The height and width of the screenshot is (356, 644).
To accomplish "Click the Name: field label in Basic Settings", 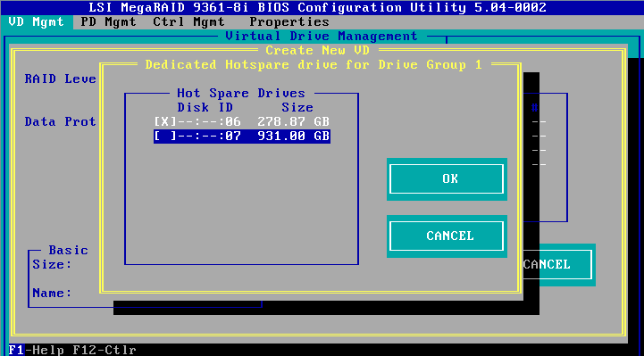I will tap(52, 293).
